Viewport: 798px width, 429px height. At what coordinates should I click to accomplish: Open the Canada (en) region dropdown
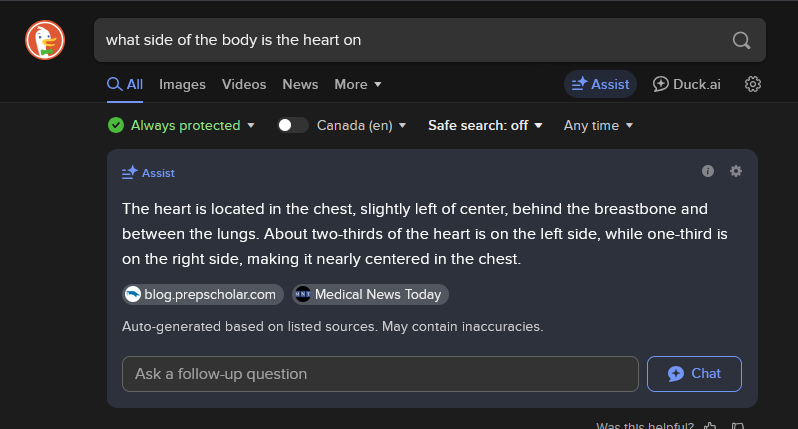coord(361,125)
